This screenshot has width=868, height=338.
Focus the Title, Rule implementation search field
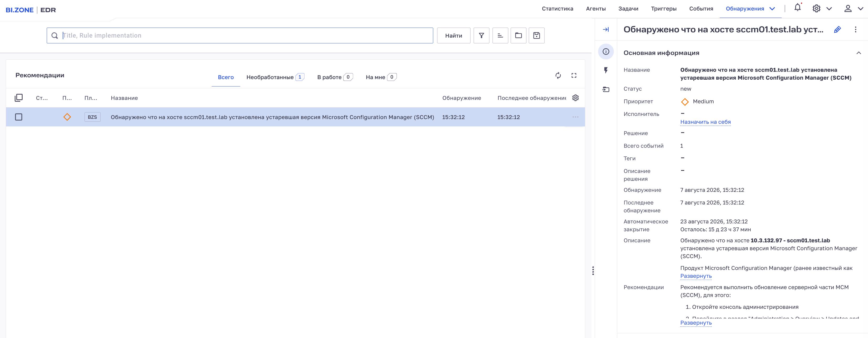click(240, 35)
